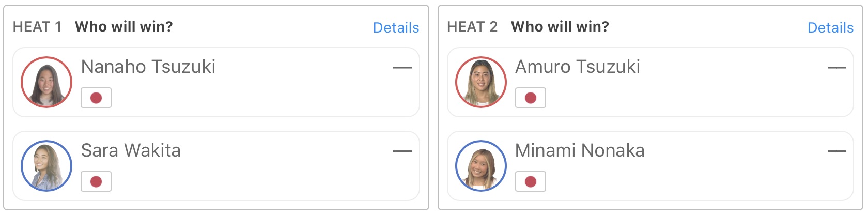This screenshot has height=216, width=868.
Task: Select the Sara Wakita name text
Action: (131, 150)
